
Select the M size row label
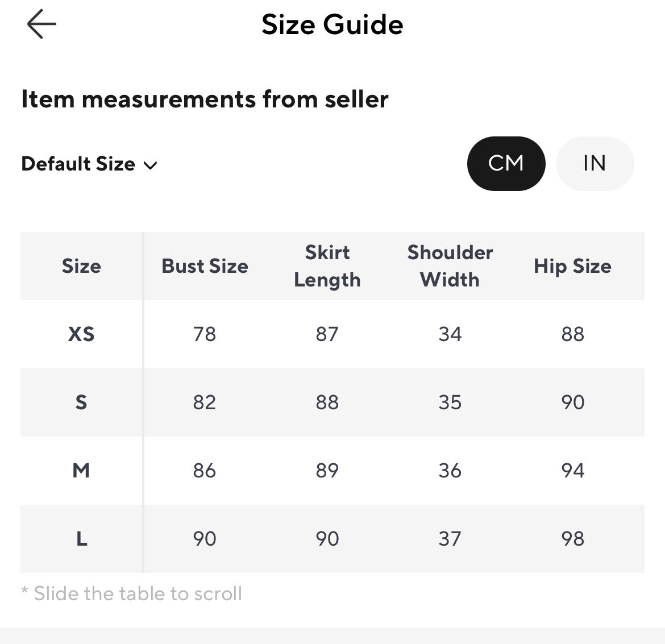click(81, 471)
